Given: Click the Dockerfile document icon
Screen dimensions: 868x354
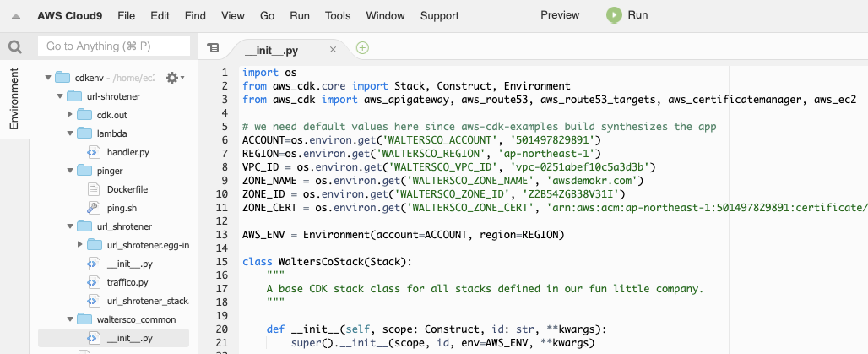Looking at the screenshot, I should click(x=94, y=189).
